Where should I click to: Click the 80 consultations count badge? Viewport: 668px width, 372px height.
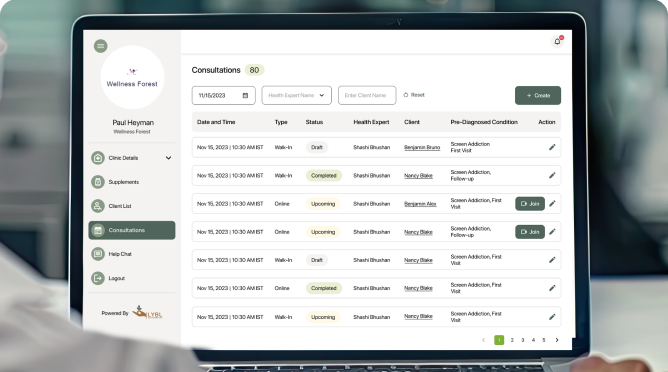(254, 70)
